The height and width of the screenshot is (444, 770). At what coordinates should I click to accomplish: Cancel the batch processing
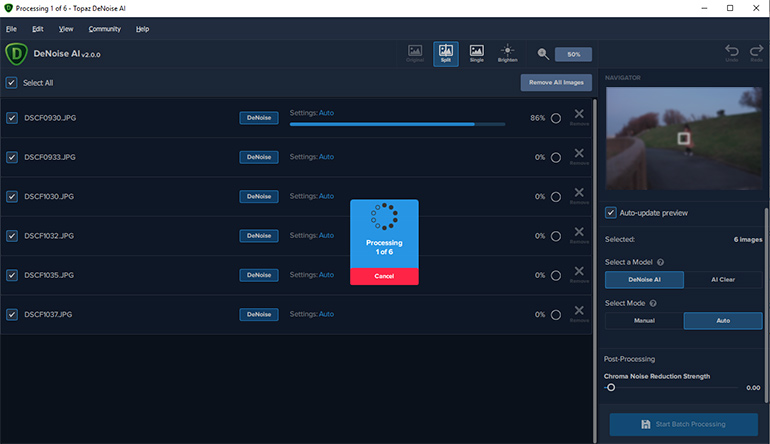384,276
